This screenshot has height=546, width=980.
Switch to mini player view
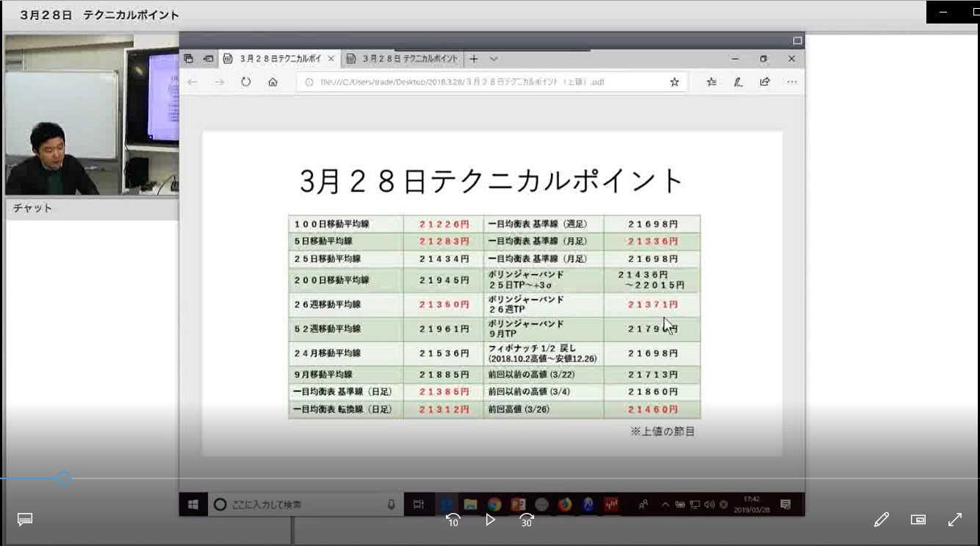(918, 520)
